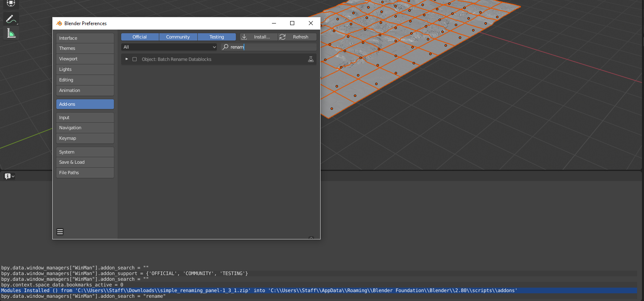
Task: Toggle the Official support level filter
Action: pos(140,37)
